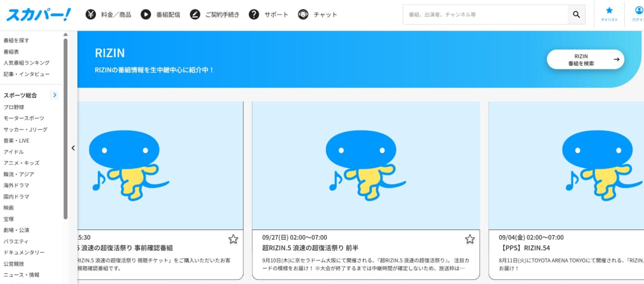Click the program search input field
Image resolution: width=644 pixels, height=284 pixels.
pyautogui.click(x=486, y=15)
